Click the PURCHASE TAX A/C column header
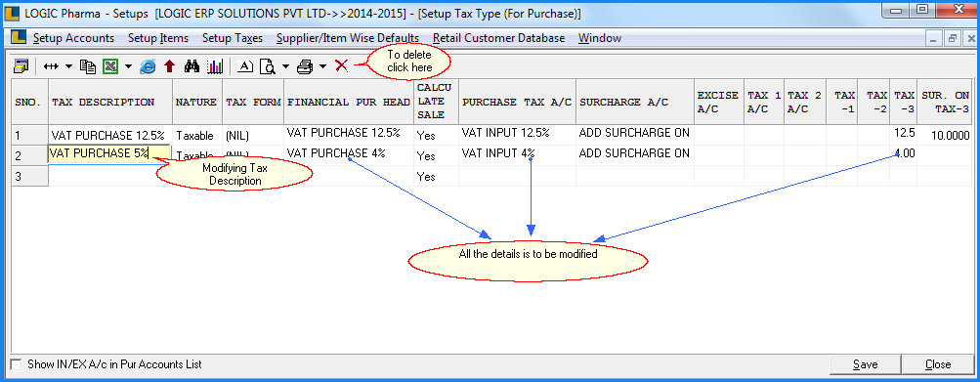This screenshot has height=382, width=980. point(518,102)
